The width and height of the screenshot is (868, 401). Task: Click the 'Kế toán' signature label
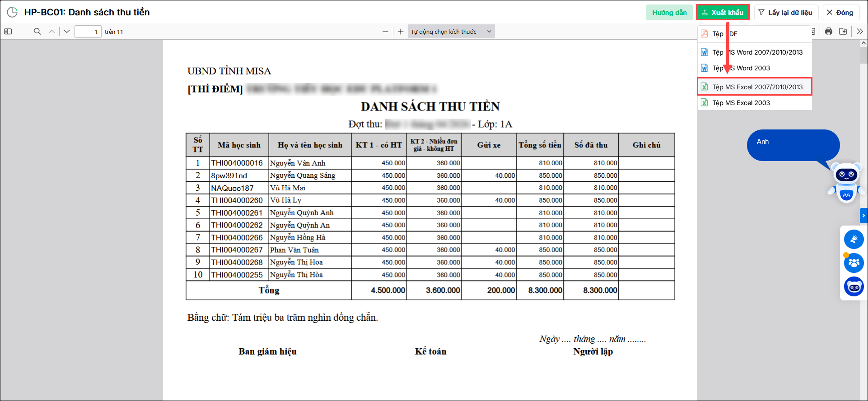(x=430, y=351)
